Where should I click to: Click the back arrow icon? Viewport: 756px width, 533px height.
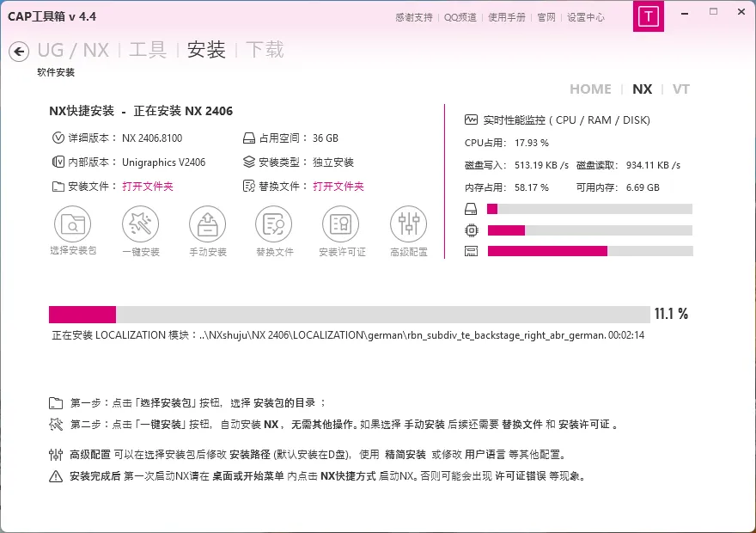tap(19, 51)
